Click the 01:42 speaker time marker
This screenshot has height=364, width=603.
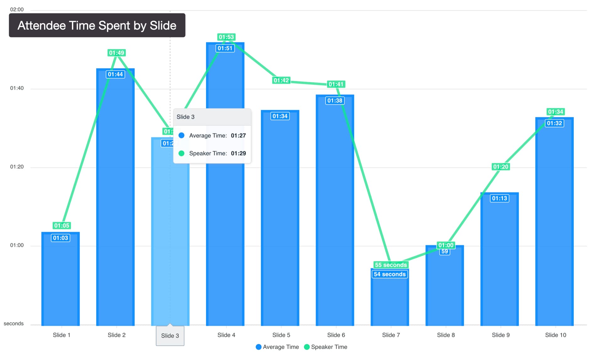tap(281, 80)
